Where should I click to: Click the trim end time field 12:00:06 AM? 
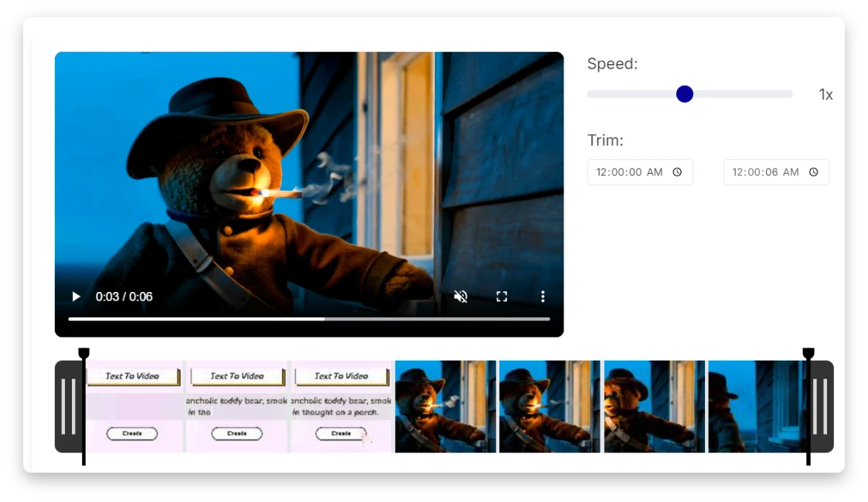[776, 172]
